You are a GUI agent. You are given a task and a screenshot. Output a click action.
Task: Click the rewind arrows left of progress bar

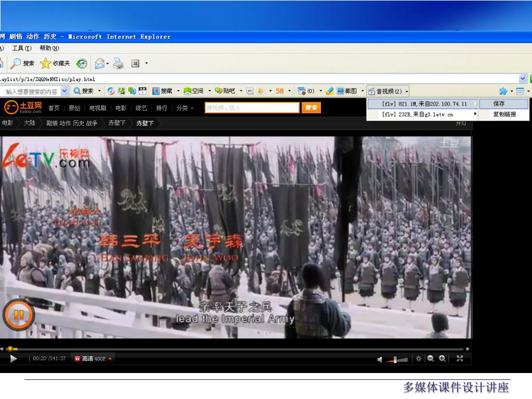(x=2, y=349)
